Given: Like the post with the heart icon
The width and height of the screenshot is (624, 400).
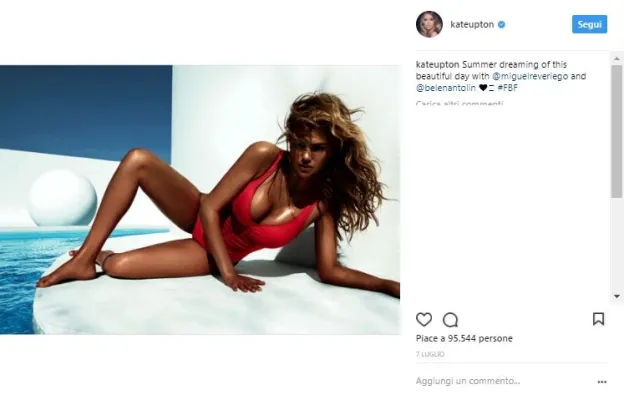Looking at the screenshot, I should (x=423, y=319).
